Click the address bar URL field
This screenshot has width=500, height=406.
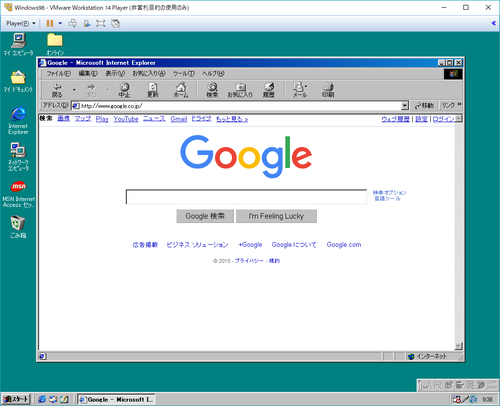[236, 106]
